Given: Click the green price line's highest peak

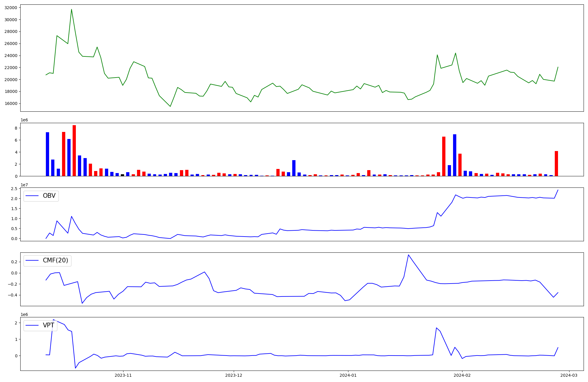Looking at the screenshot, I should [71, 9].
